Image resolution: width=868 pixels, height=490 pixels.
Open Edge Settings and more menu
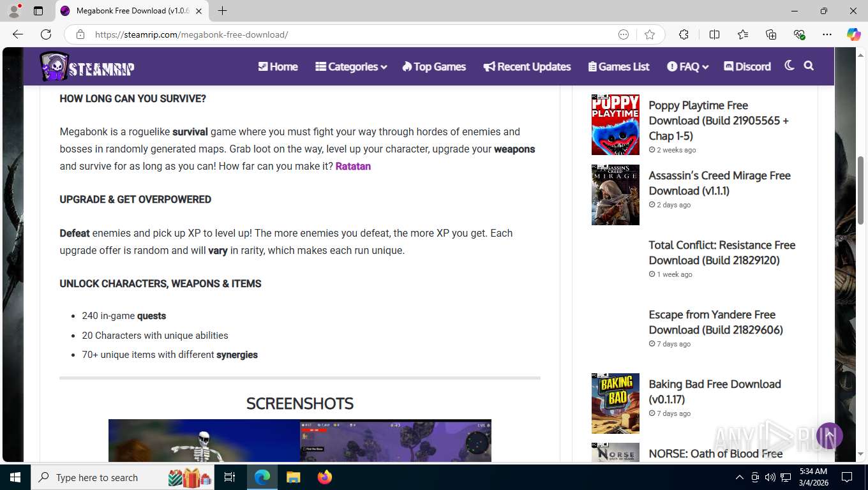(x=827, y=34)
